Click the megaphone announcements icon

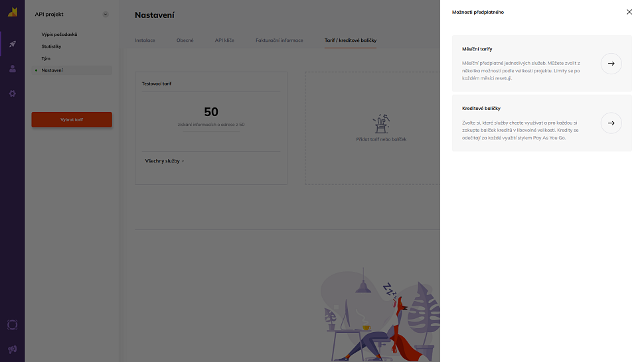[x=12, y=349]
